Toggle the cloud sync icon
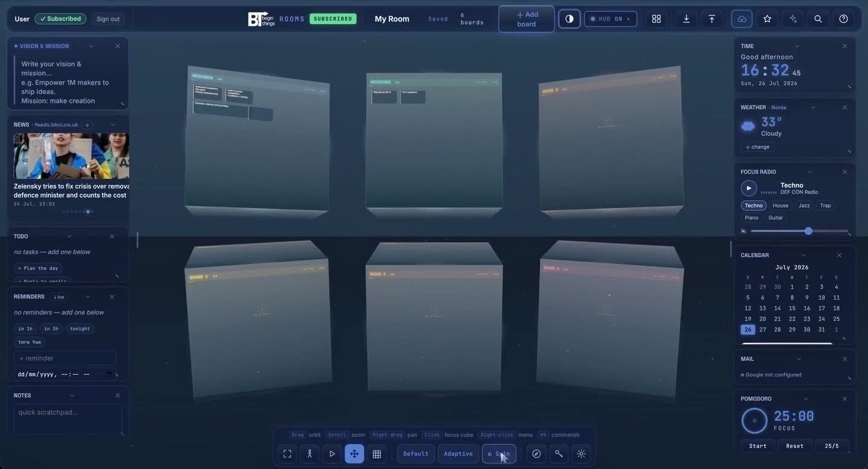 [742, 19]
